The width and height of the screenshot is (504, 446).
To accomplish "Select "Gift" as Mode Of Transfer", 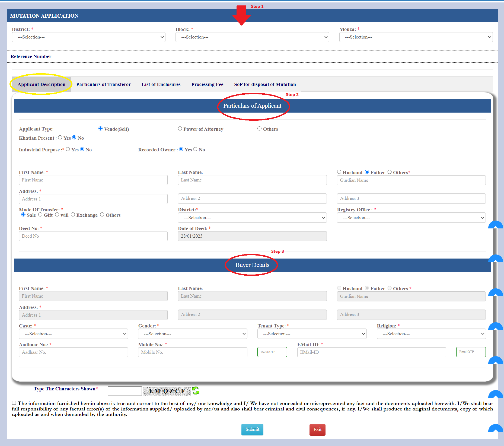I will [x=41, y=214].
